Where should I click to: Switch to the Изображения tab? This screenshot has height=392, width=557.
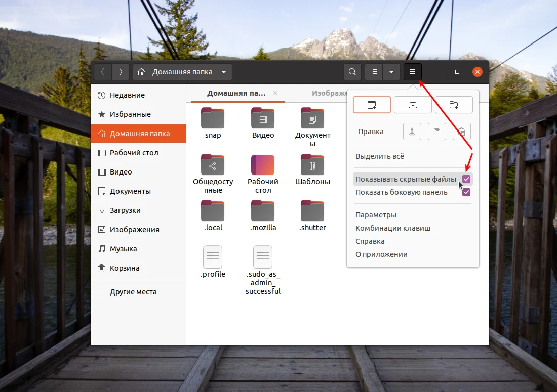tap(329, 93)
